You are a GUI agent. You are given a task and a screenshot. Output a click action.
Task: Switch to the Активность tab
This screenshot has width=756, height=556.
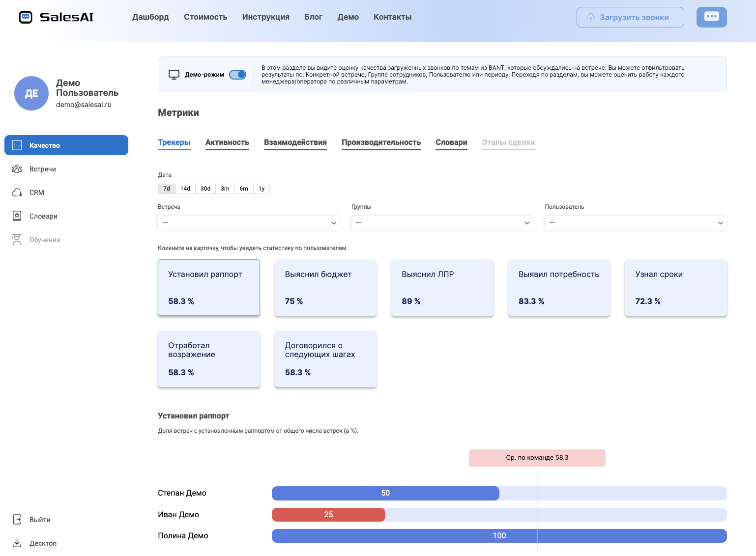coord(227,142)
